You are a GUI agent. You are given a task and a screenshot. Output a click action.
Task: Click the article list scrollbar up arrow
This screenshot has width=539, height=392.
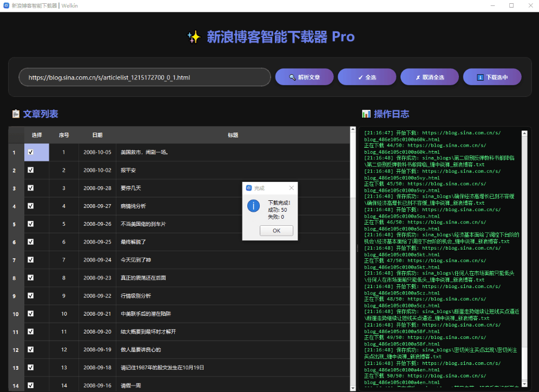tap(353, 129)
